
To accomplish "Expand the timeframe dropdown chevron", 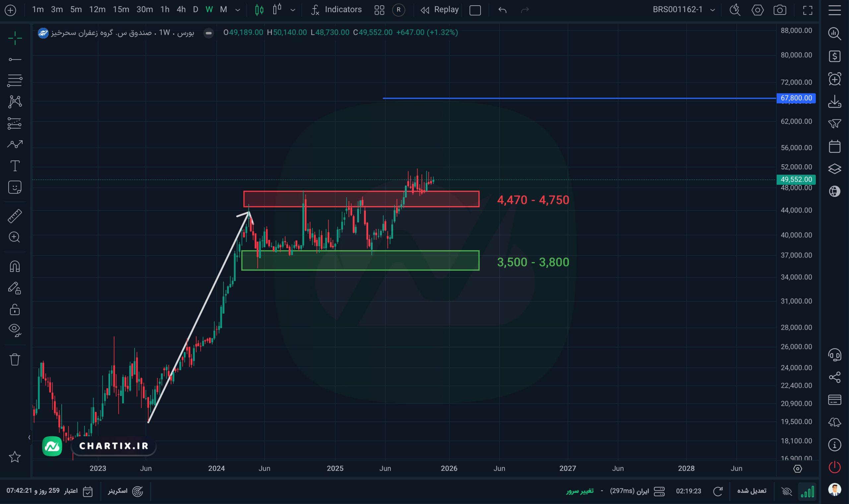I will click(237, 10).
